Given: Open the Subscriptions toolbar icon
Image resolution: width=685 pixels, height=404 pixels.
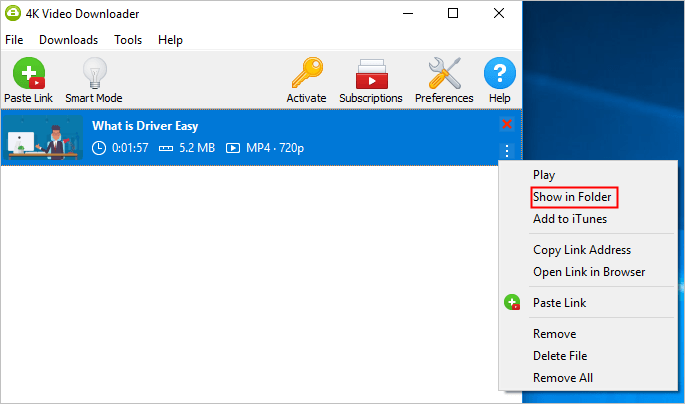Looking at the screenshot, I should click(371, 74).
